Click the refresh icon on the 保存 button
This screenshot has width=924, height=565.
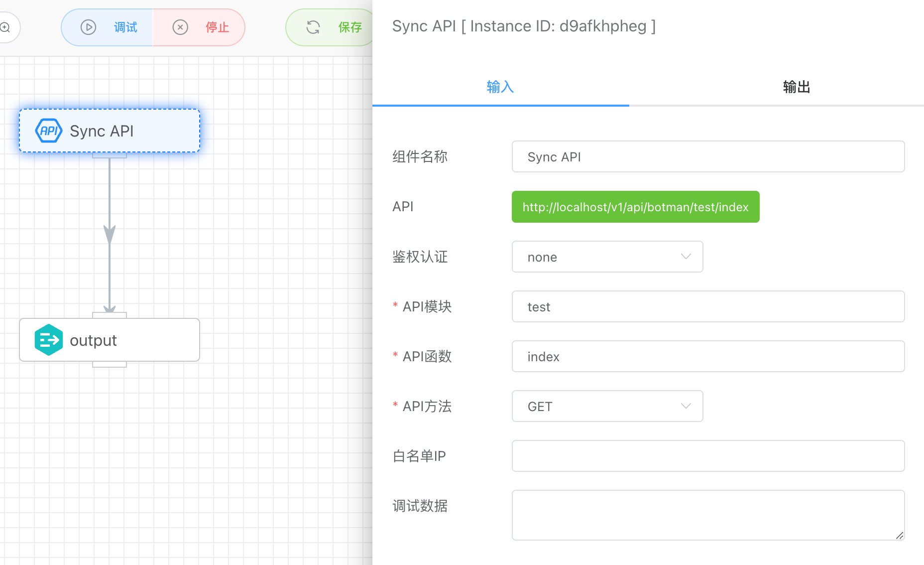coord(313,27)
